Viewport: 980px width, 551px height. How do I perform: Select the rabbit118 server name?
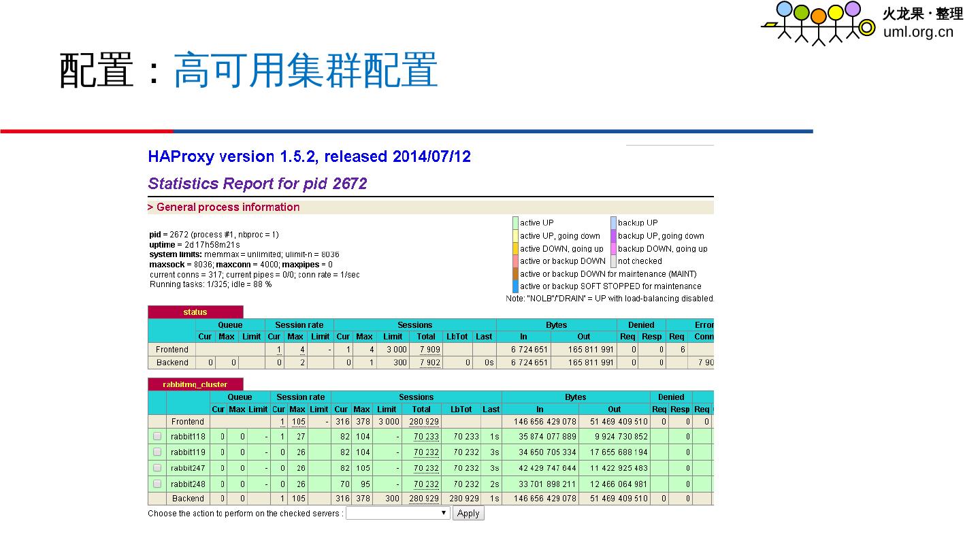tap(188, 437)
